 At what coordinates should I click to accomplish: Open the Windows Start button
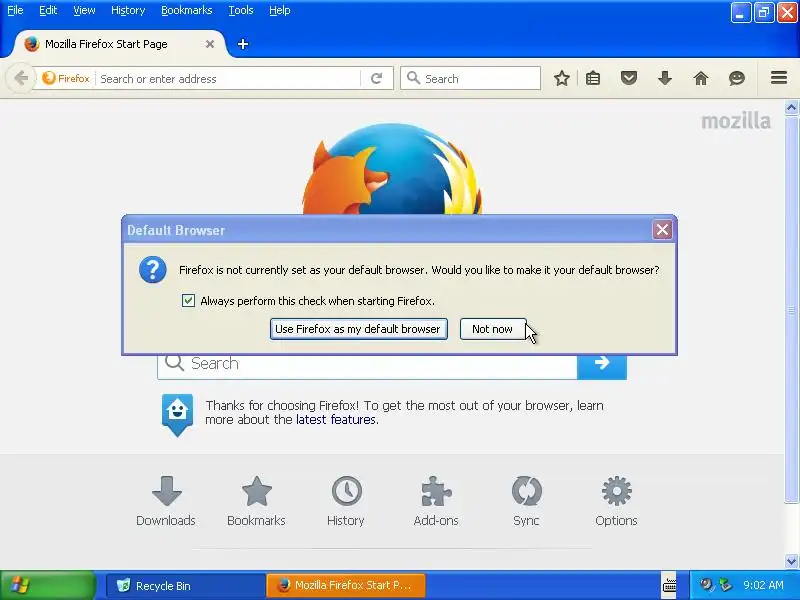48,585
